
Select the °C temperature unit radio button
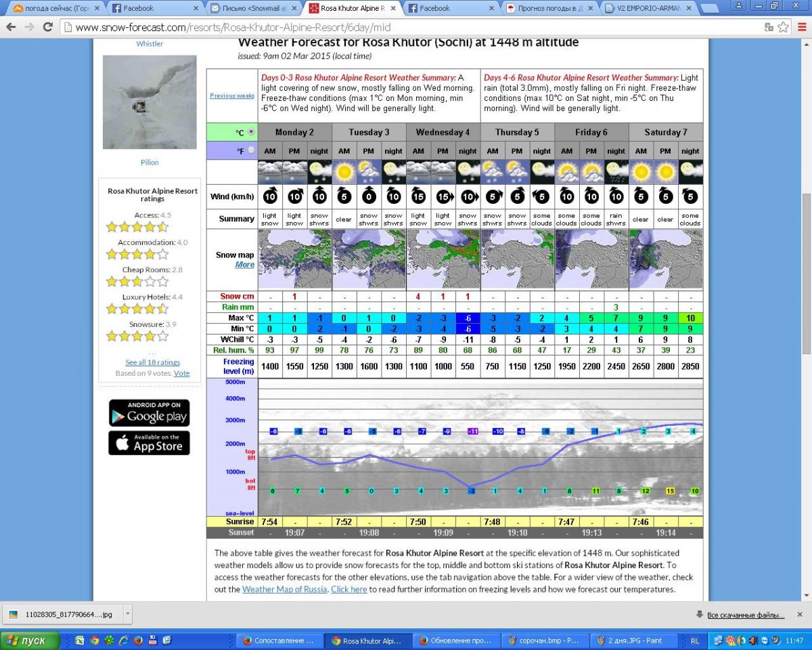point(252,131)
